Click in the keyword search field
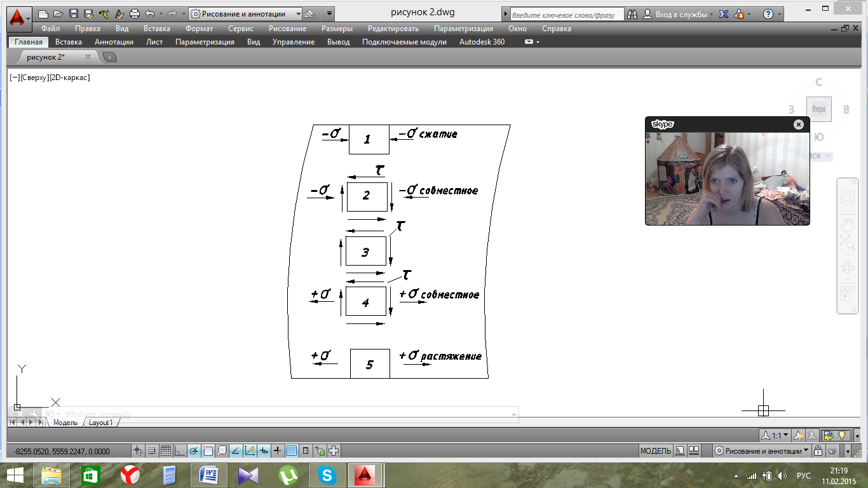Screen dimensions: 868x488 click(x=566, y=14)
